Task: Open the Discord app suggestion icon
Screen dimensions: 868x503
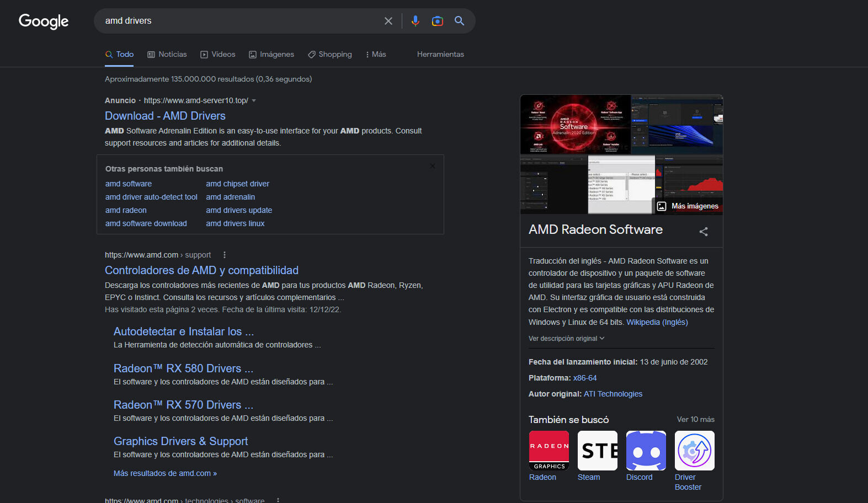Action: click(x=646, y=451)
